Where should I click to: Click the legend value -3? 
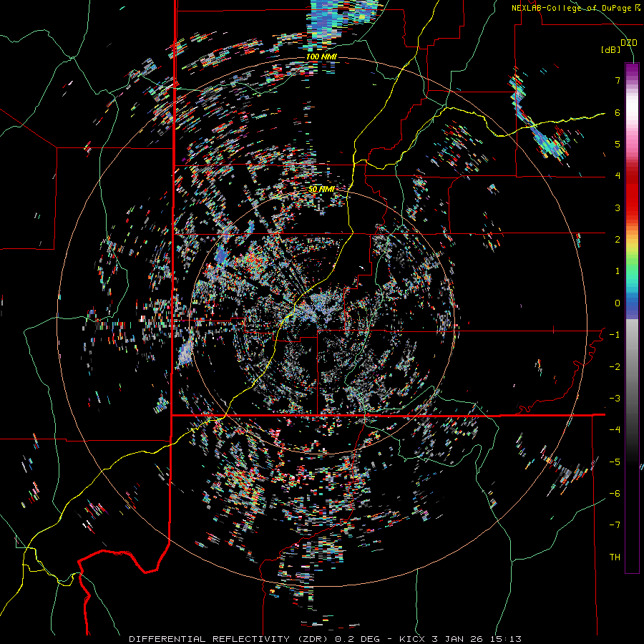615,399
